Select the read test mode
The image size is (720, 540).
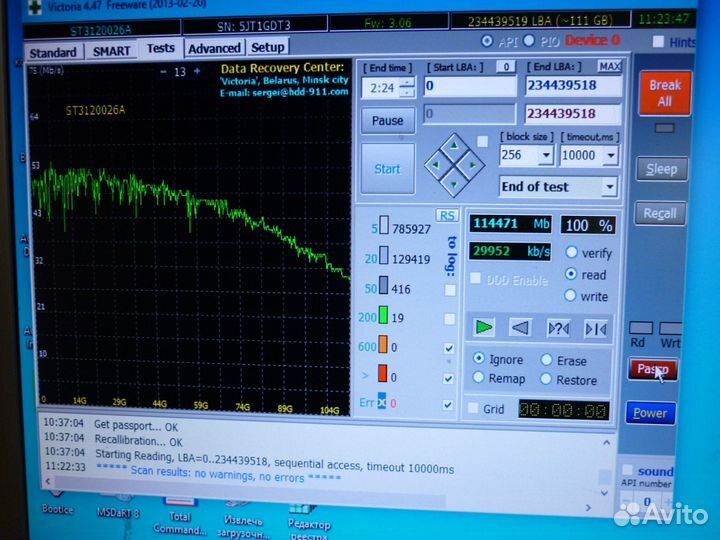tap(571, 274)
